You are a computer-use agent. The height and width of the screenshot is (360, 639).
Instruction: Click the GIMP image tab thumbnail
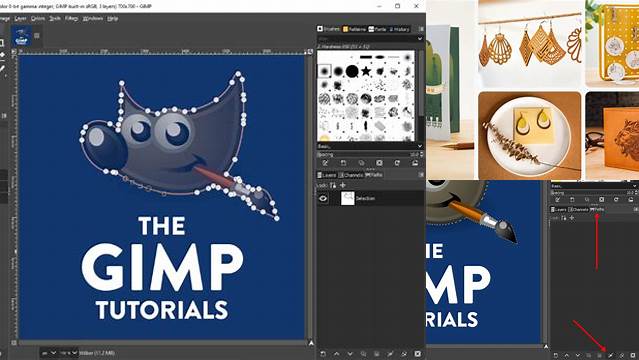tap(22, 36)
